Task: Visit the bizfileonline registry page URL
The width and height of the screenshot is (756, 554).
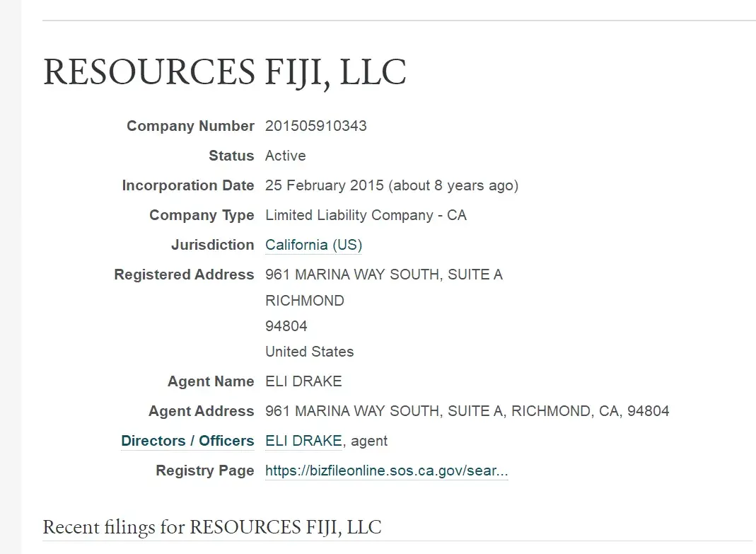Action: (x=386, y=471)
